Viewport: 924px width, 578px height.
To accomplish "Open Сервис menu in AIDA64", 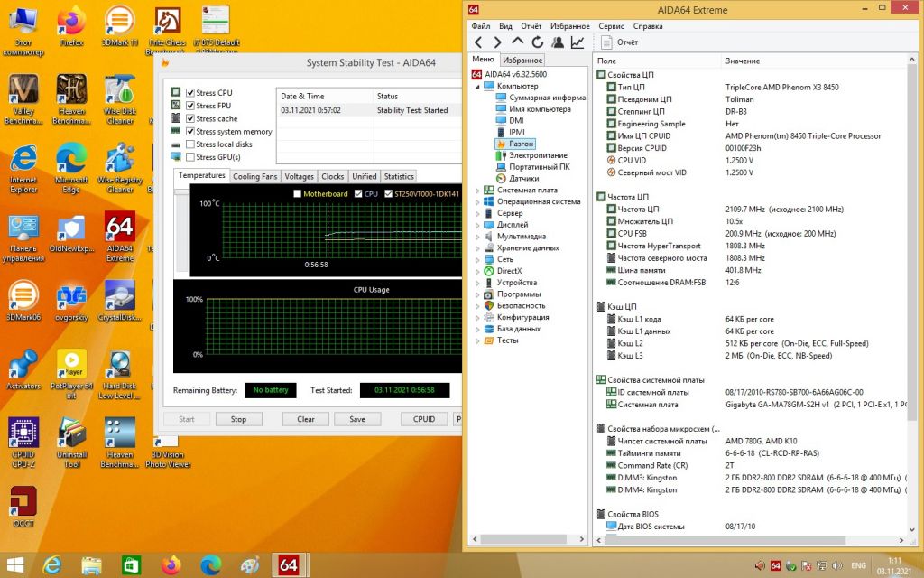I will tap(611, 26).
